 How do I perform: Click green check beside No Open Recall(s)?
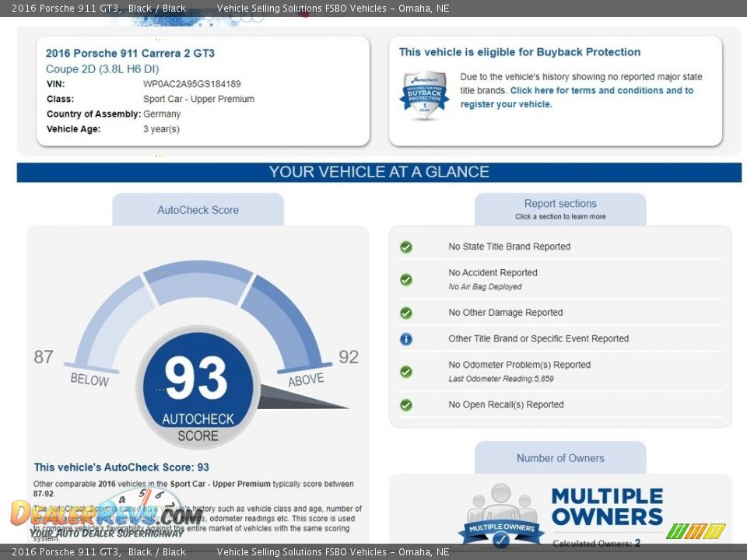[406, 404]
